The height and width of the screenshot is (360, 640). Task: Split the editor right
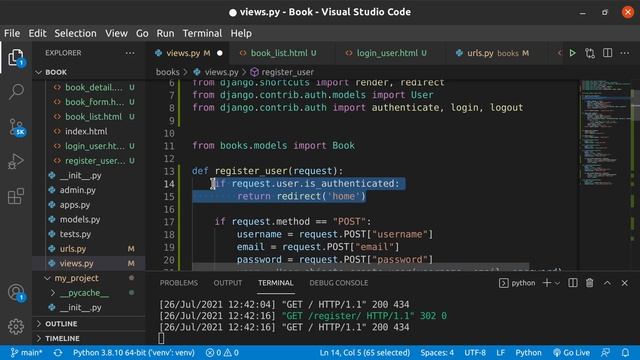tap(607, 53)
